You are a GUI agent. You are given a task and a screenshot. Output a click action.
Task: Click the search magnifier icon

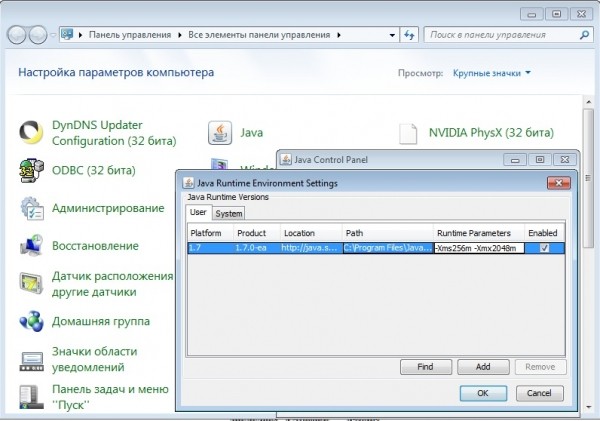(x=584, y=35)
